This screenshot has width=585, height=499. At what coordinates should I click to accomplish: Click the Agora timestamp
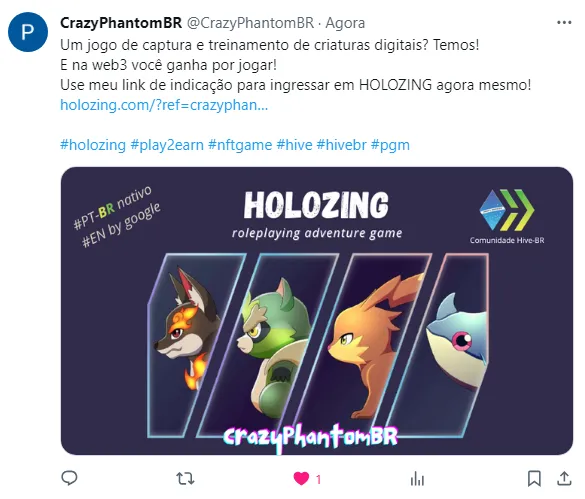click(345, 23)
